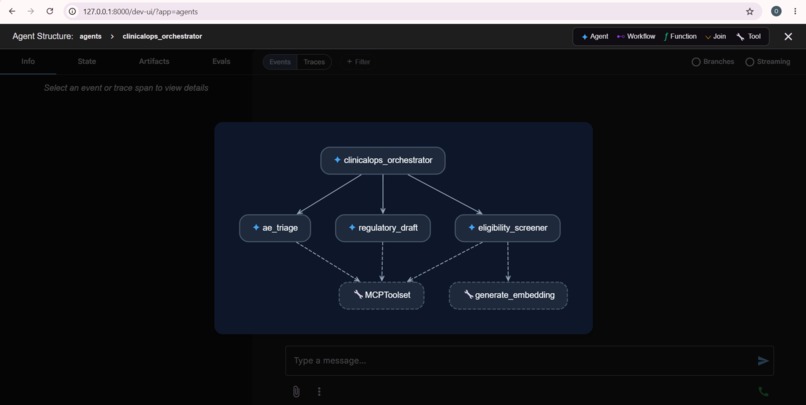Switch to the State tab
Screen dimensions: 806x405
tap(87, 61)
